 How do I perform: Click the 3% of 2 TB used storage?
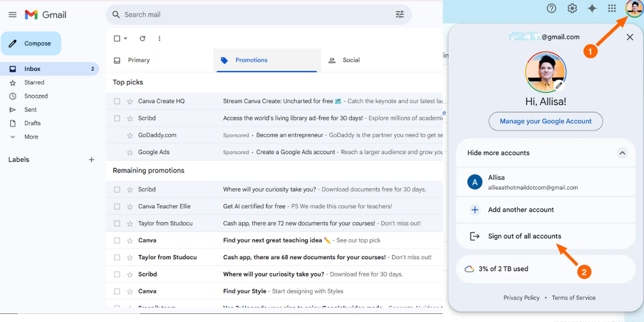pos(546,269)
